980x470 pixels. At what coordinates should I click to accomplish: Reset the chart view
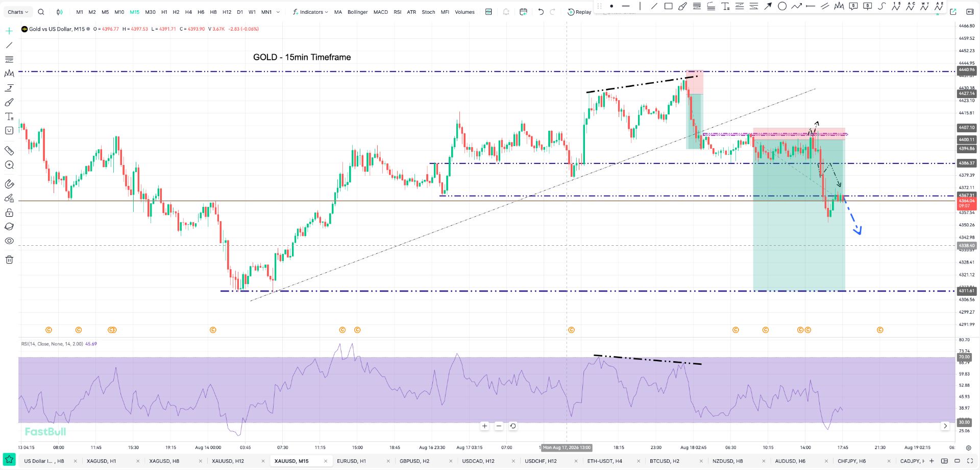tap(513, 426)
